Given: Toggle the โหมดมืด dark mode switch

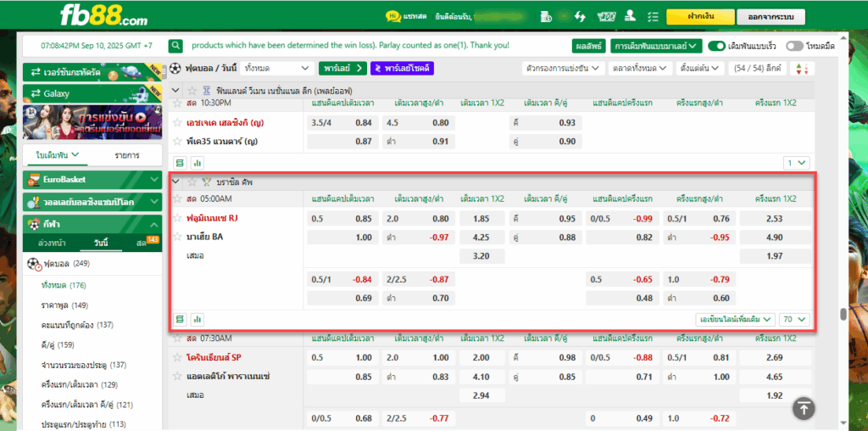Looking at the screenshot, I should [x=794, y=46].
